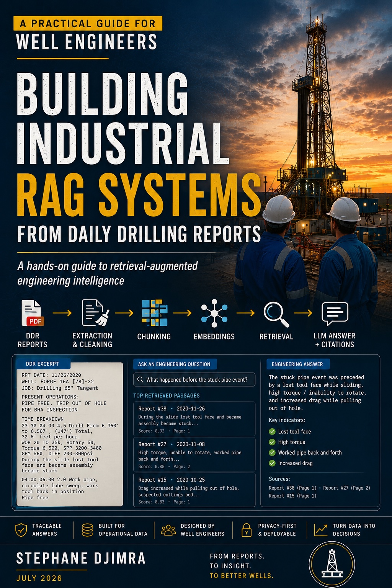This screenshot has height=588, width=392.
Task: Click the Built for Operational Data database icon
Action: tap(88, 530)
